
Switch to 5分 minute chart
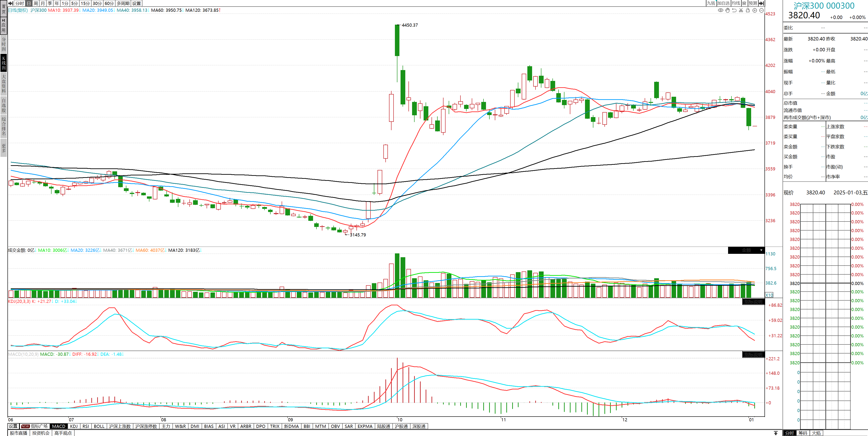point(74,3)
